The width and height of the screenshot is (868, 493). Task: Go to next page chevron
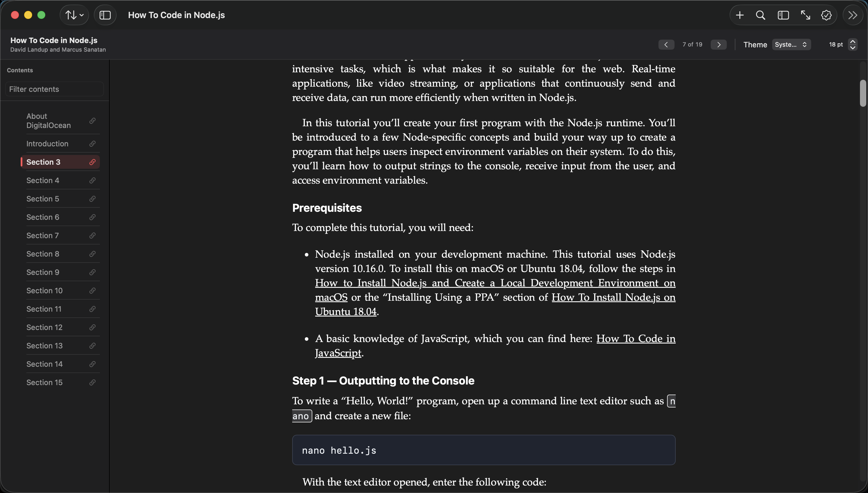pyautogui.click(x=718, y=44)
